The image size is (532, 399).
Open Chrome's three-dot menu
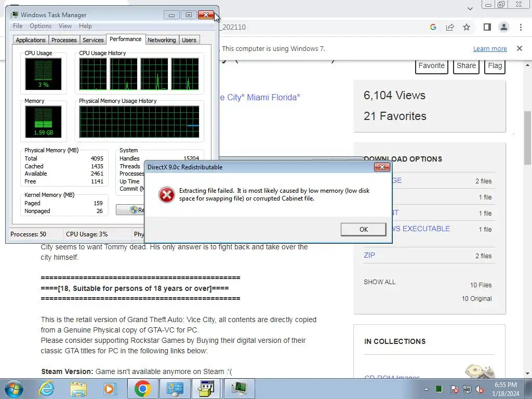point(521,27)
